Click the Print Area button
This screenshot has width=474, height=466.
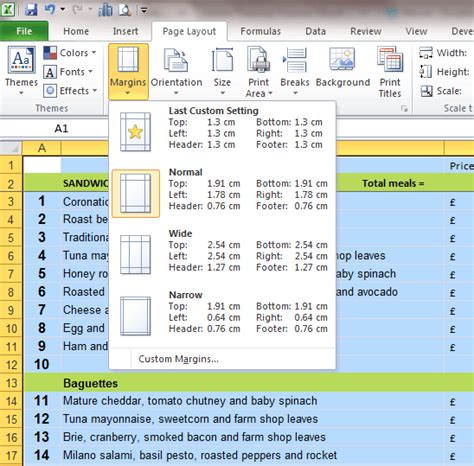pyautogui.click(x=258, y=71)
